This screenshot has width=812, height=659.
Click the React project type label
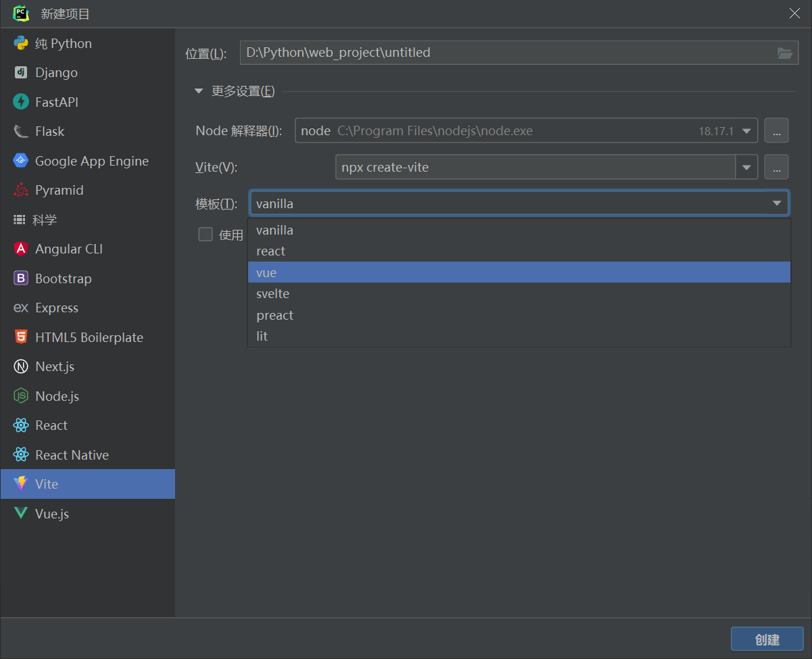tap(51, 425)
